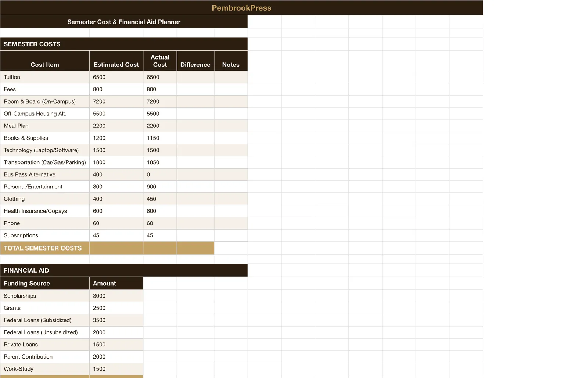Select Technology actual cost 1500

tap(160, 150)
